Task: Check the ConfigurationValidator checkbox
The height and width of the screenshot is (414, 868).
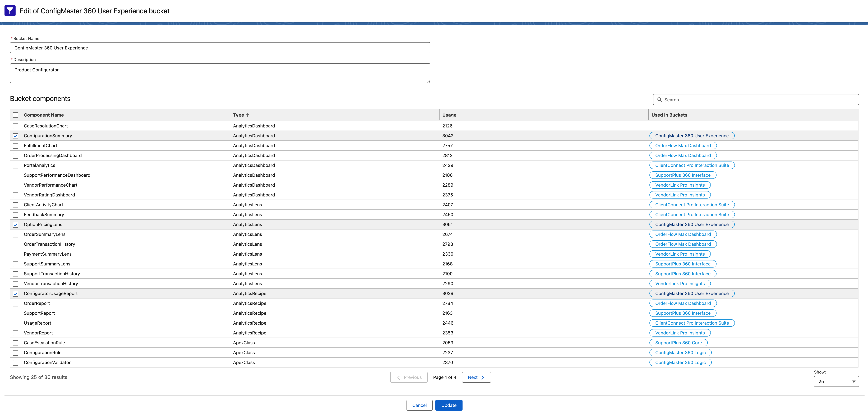Action: point(16,363)
